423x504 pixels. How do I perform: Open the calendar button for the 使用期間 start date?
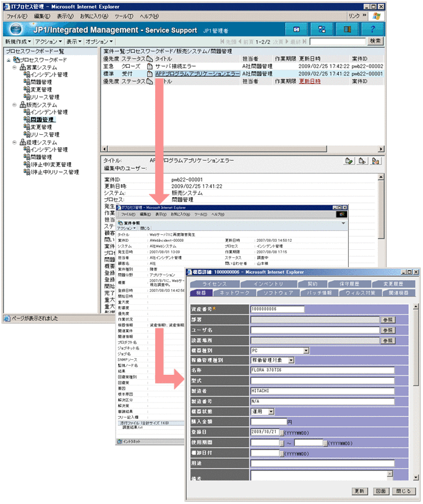pos(282,443)
